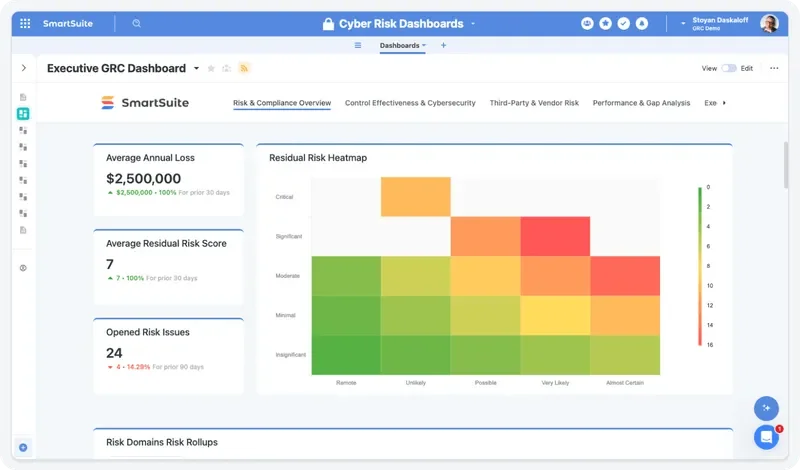Screen dimensions: 800x470
Task: Open the Cyber Risk Dashboards solution dropdown
Action: [473, 24]
